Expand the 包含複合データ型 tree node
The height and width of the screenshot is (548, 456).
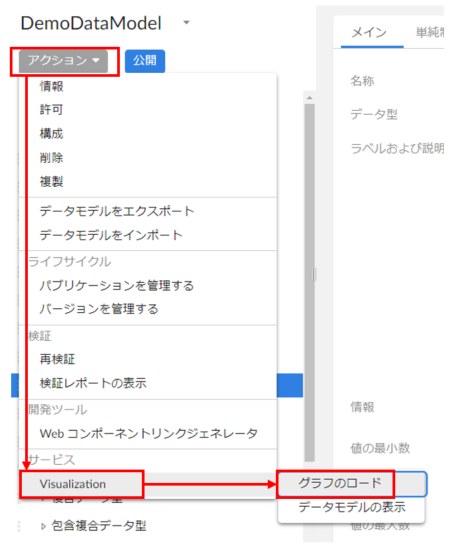(43, 526)
